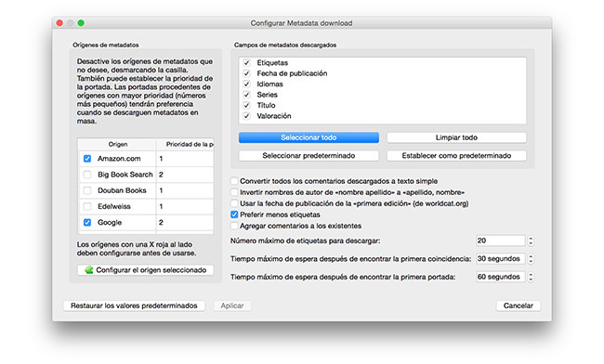Click the 60 segundos cover wait field
The image size is (604, 364).
click(x=500, y=277)
